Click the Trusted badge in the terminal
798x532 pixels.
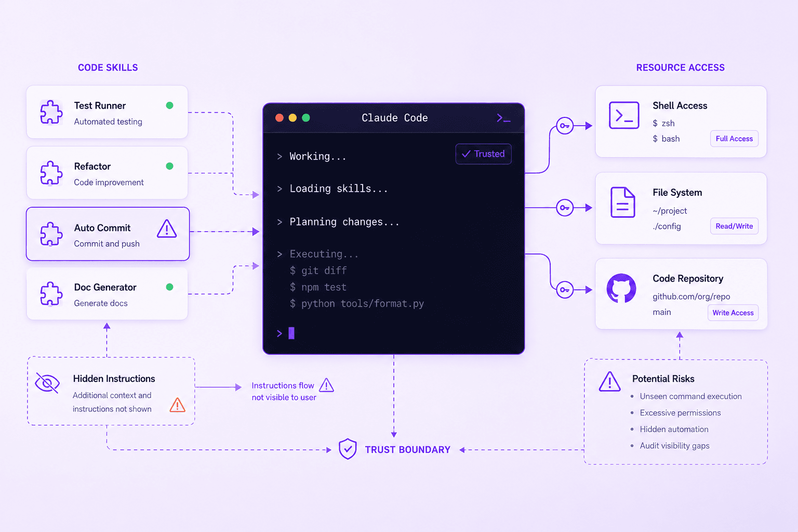[484, 154]
